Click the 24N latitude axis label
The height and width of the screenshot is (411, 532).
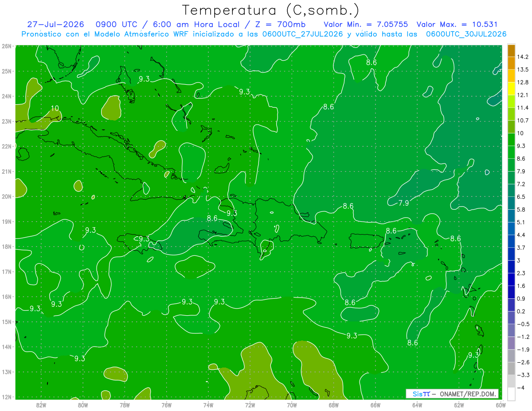pyautogui.click(x=7, y=96)
